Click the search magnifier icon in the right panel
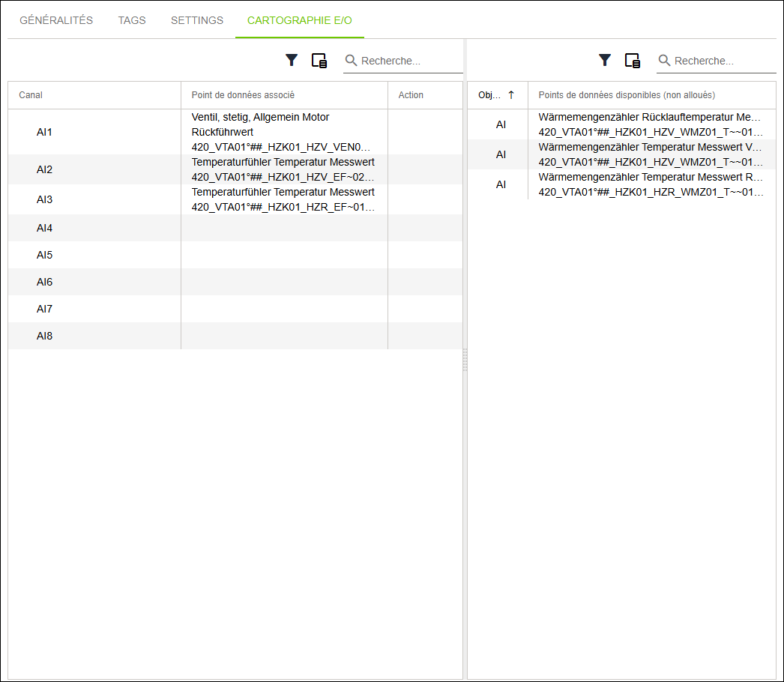Screen dimensions: 784x682 665,61
